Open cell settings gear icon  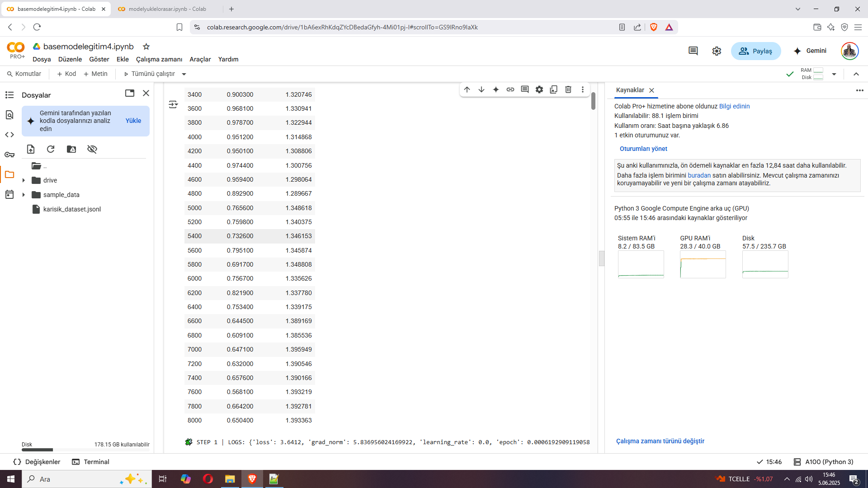539,89
